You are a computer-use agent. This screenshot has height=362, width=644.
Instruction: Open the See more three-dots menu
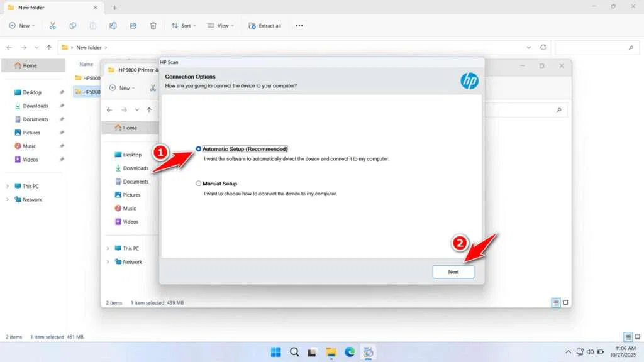(299, 26)
